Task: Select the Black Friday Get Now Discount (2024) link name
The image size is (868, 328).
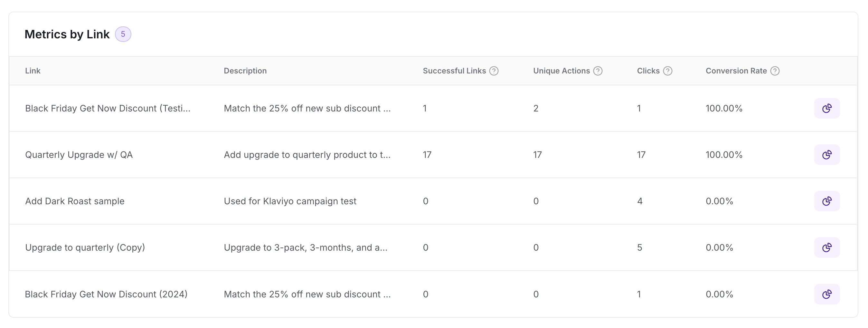Action: [106, 294]
